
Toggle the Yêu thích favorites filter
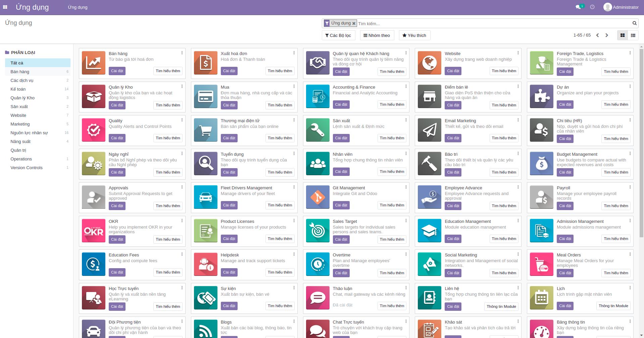[414, 35]
